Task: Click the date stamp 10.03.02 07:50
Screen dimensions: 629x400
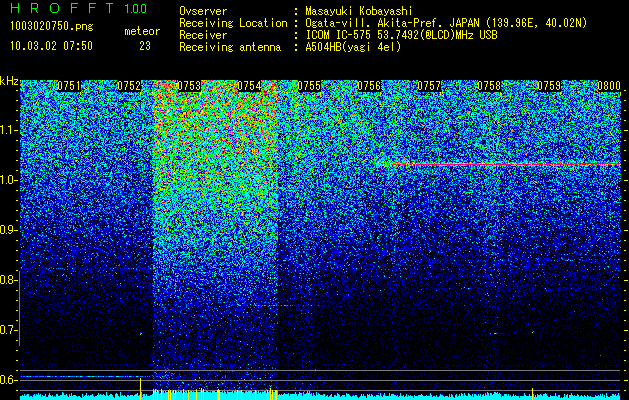Action: coord(51,46)
